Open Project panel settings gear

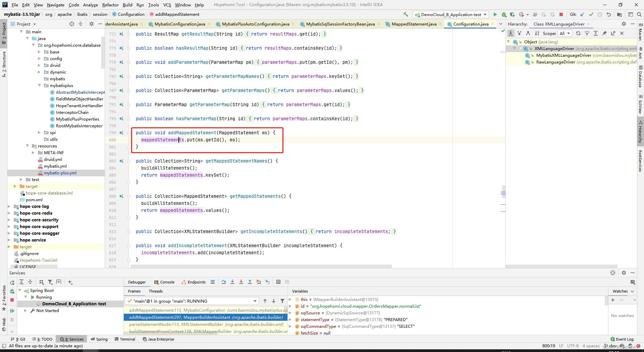click(x=92, y=24)
